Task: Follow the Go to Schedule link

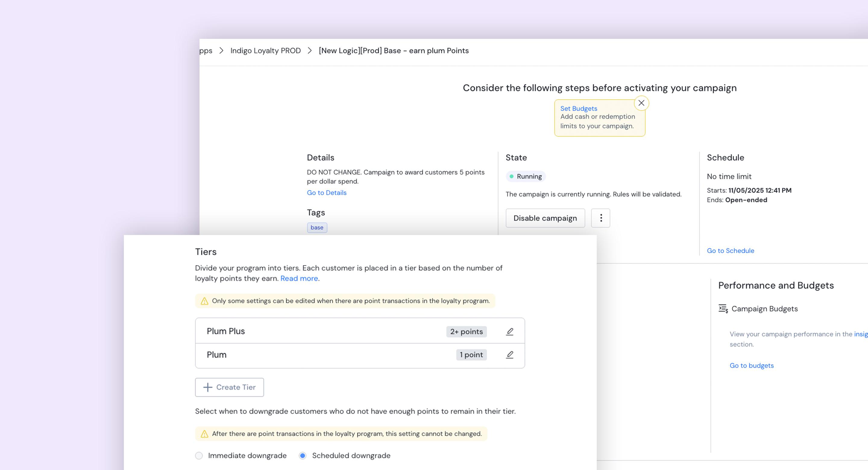Action: [x=731, y=251]
